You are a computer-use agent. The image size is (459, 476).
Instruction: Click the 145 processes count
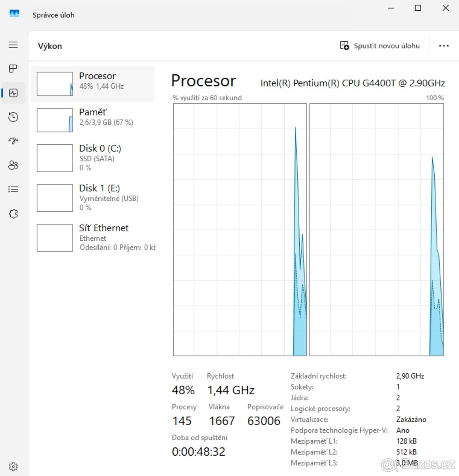click(182, 421)
